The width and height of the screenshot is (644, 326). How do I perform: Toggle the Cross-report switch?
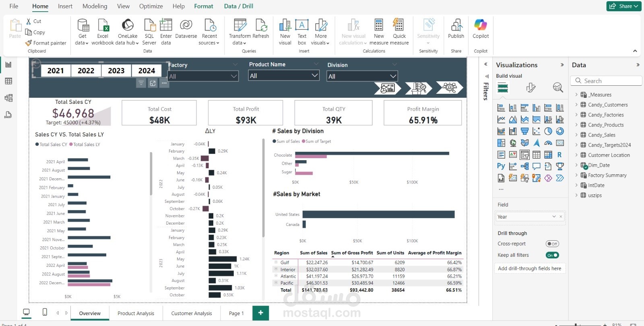[x=552, y=244]
